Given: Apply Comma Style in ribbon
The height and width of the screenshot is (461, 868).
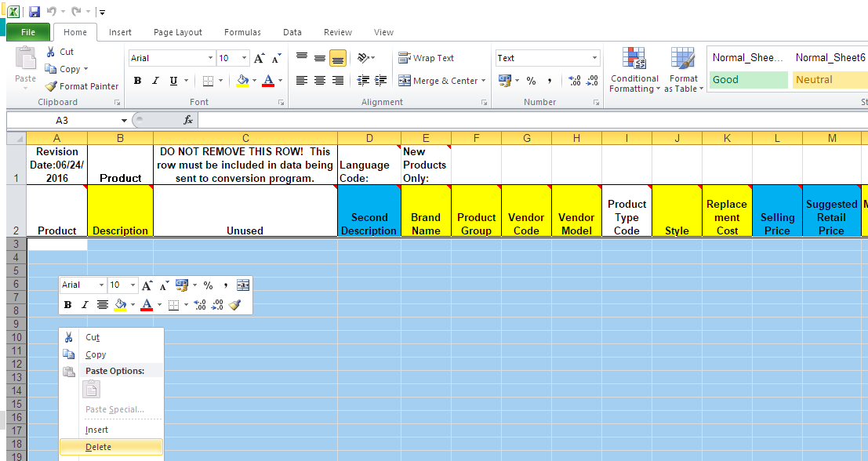Looking at the screenshot, I should (550, 81).
